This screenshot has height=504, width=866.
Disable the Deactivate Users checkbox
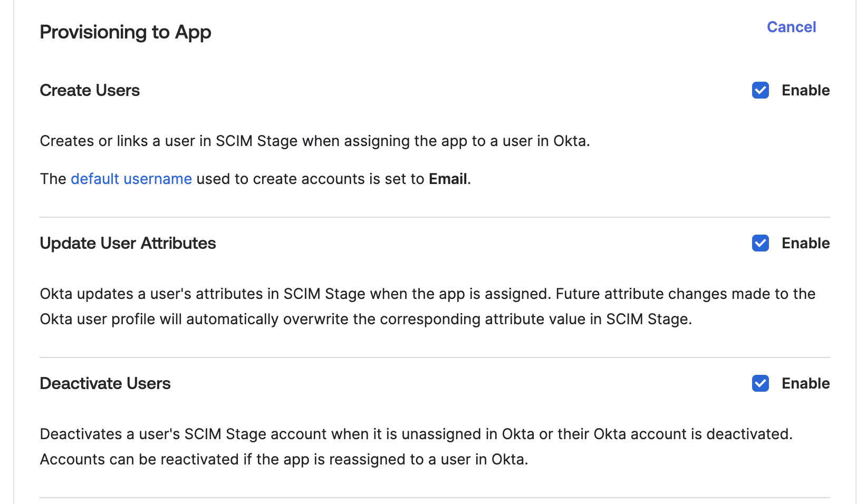click(760, 383)
